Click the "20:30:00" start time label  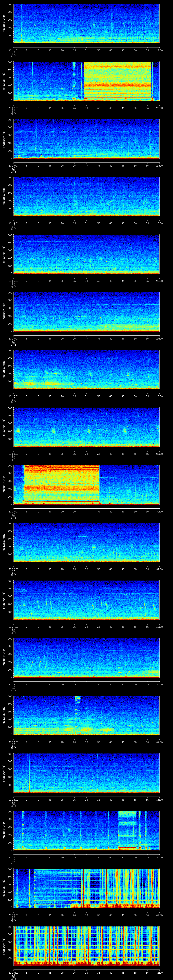[13, 569]
